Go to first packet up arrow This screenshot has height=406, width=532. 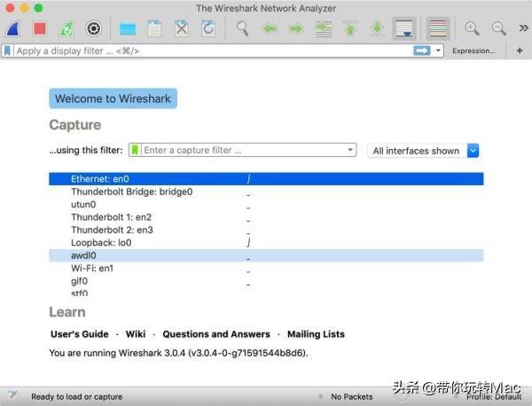[x=350, y=28]
